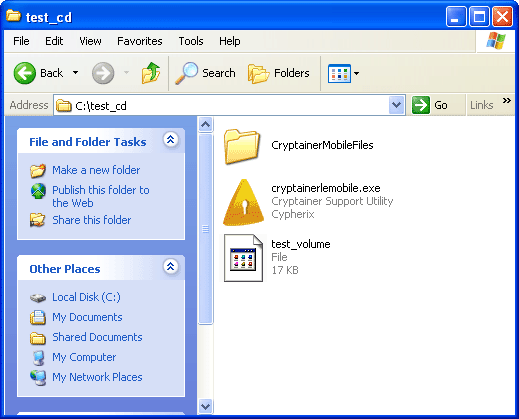Go to My Network Places
Screen dimensions: 519x419
click(x=97, y=377)
